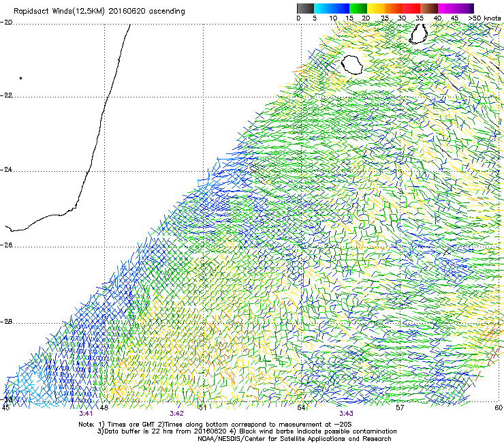Click the '-20' latitude label
The height and width of the screenshot is (443, 504).
[x=6, y=22]
